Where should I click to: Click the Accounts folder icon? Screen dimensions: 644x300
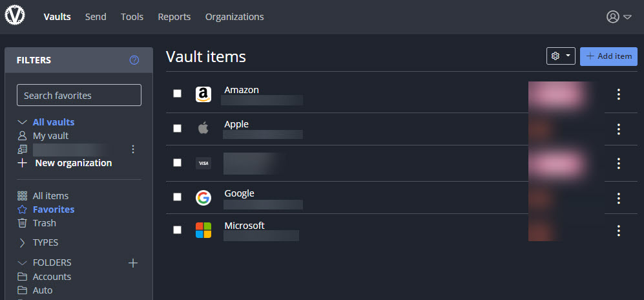(22, 277)
